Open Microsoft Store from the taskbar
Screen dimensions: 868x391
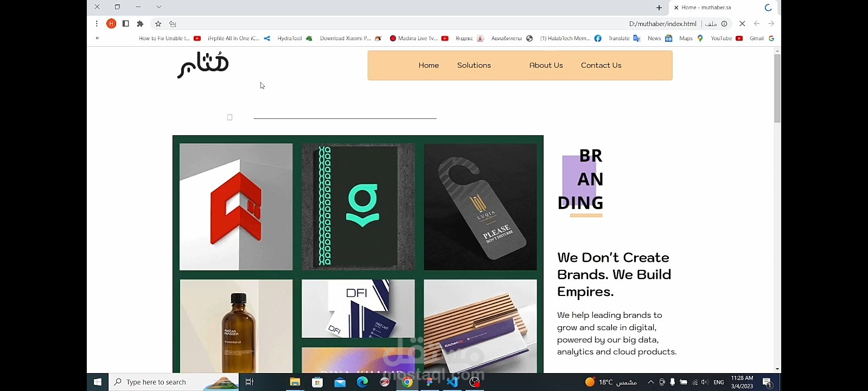317,382
